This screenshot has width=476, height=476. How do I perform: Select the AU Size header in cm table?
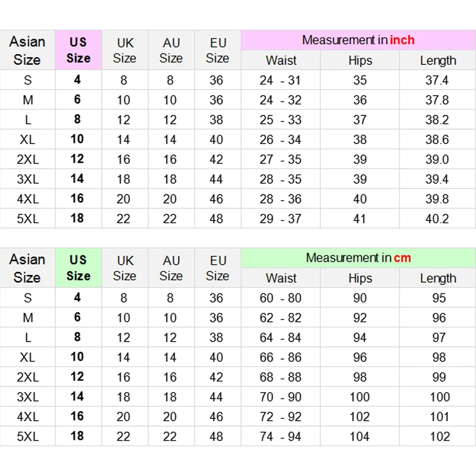pyautogui.click(x=171, y=268)
